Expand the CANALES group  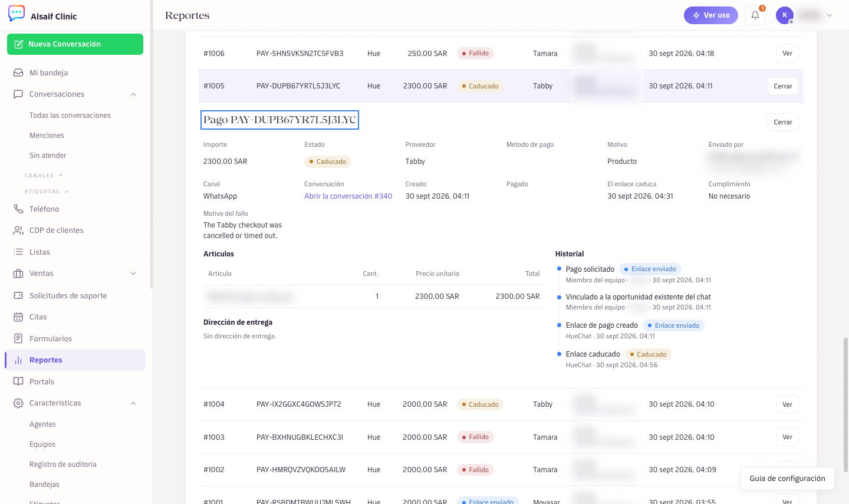click(x=44, y=176)
